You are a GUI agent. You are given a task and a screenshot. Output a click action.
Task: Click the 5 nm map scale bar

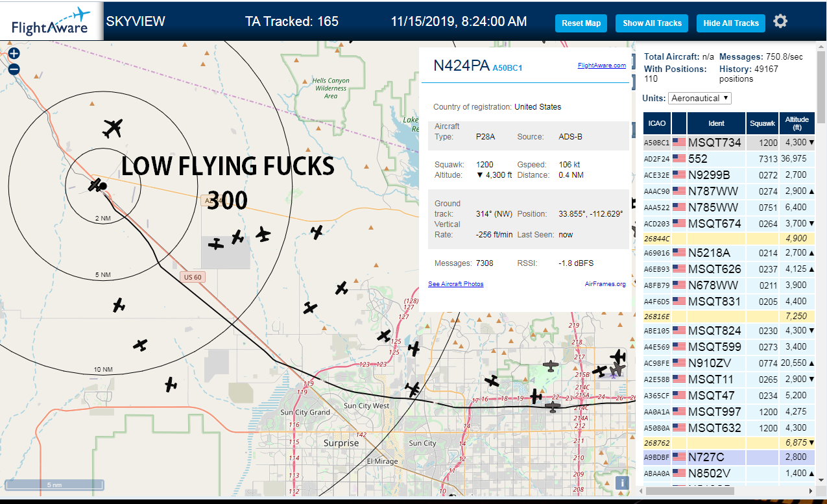pos(54,485)
